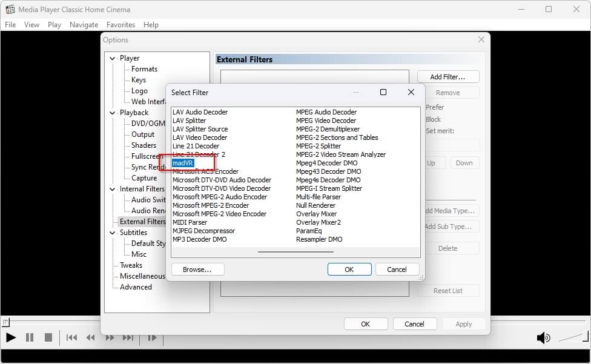The image size is (591, 364).
Task: Open the Play menu
Action: (x=54, y=25)
